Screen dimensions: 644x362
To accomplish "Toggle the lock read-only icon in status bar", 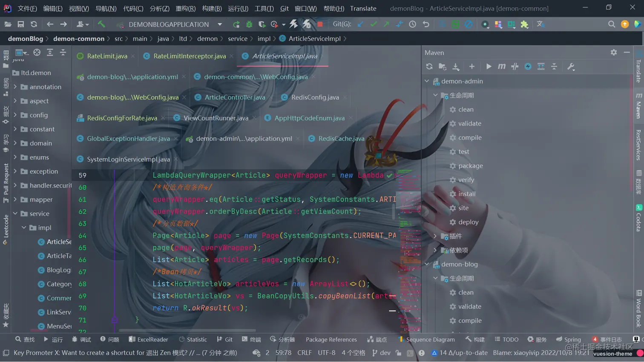I will tap(398, 353).
